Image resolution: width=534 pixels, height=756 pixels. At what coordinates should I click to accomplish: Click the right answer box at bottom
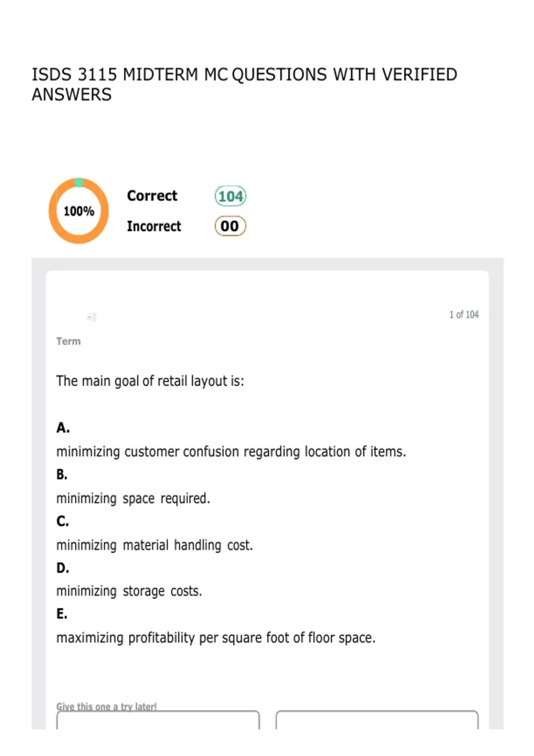pyautogui.click(x=377, y=720)
